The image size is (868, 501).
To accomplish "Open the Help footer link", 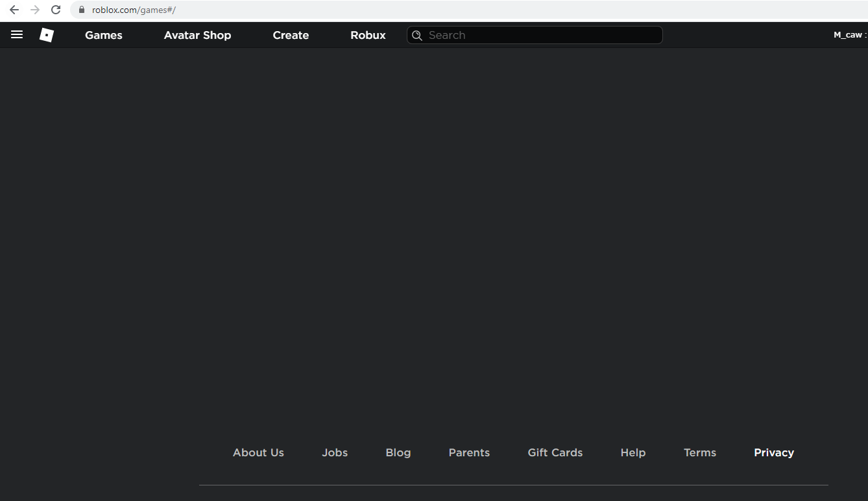I will (633, 452).
